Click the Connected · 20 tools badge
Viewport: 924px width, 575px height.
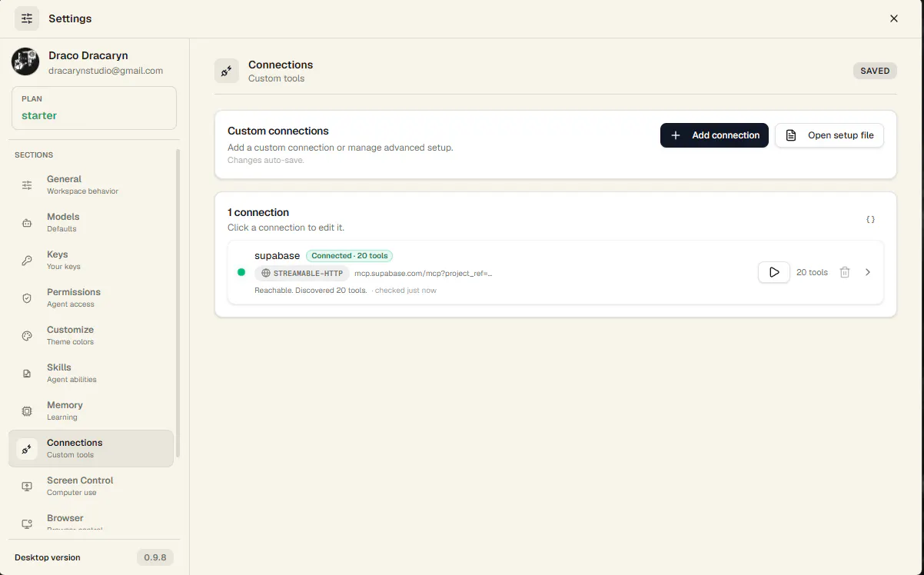point(350,256)
